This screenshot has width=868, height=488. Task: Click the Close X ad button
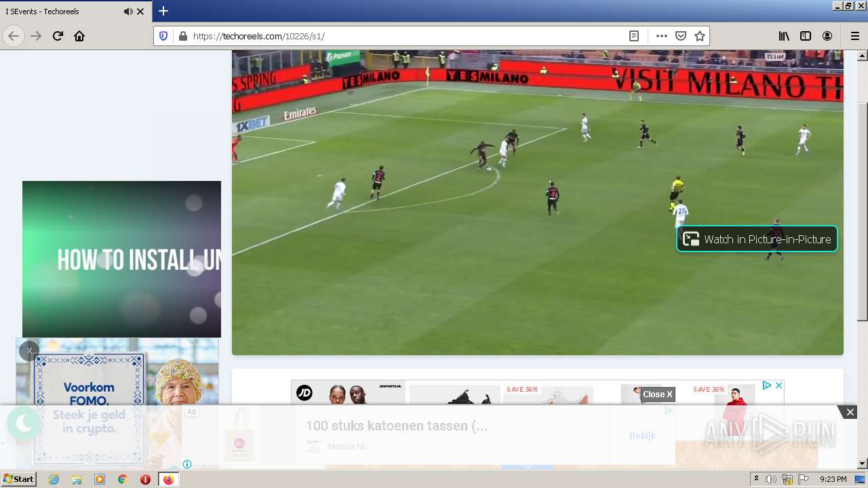(658, 394)
